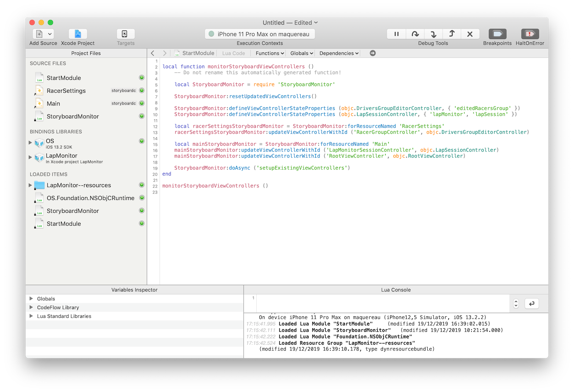Click the storyboardc badge on RacerSettings
This screenshot has width=574, height=392.
pyautogui.click(x=123, y=91)
